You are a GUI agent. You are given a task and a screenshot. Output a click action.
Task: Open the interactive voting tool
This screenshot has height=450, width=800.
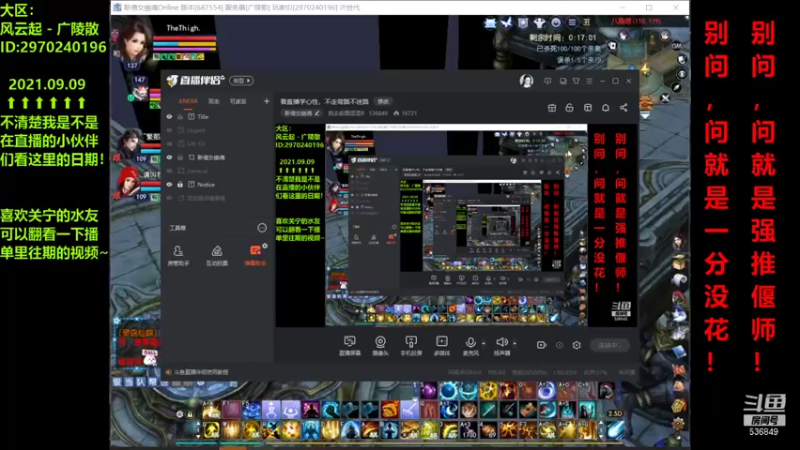(217, 256)
